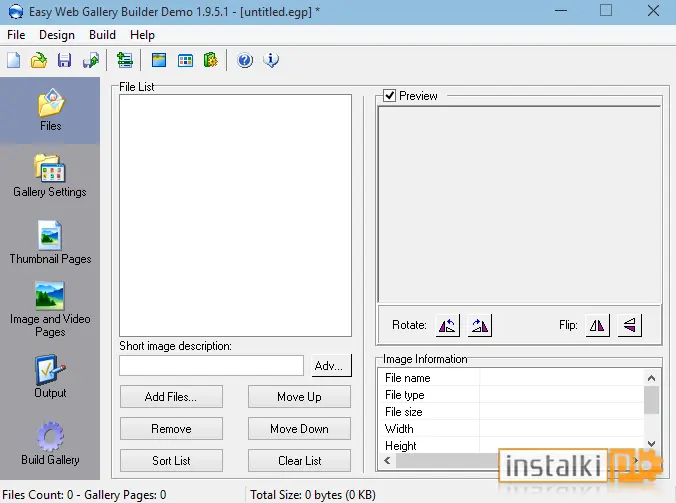Screen dimensions: 676x503
Task: Click the Remove button
Action: pyautogui.click(x=171, y=428)
